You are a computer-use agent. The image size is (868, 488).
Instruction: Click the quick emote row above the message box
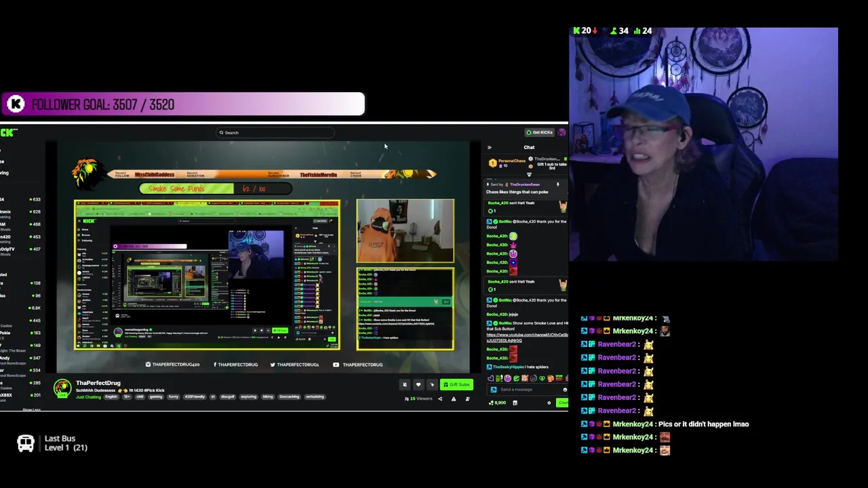point(528,378)
